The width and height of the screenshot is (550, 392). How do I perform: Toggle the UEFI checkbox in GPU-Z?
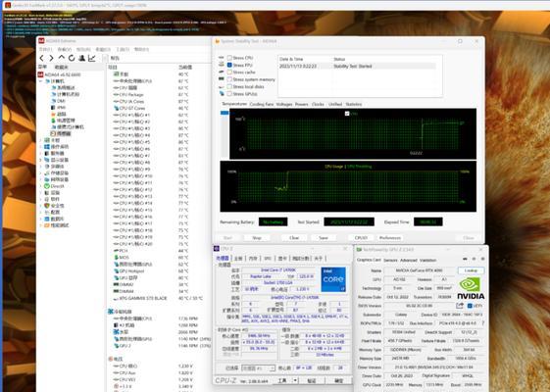coord(470,306)
